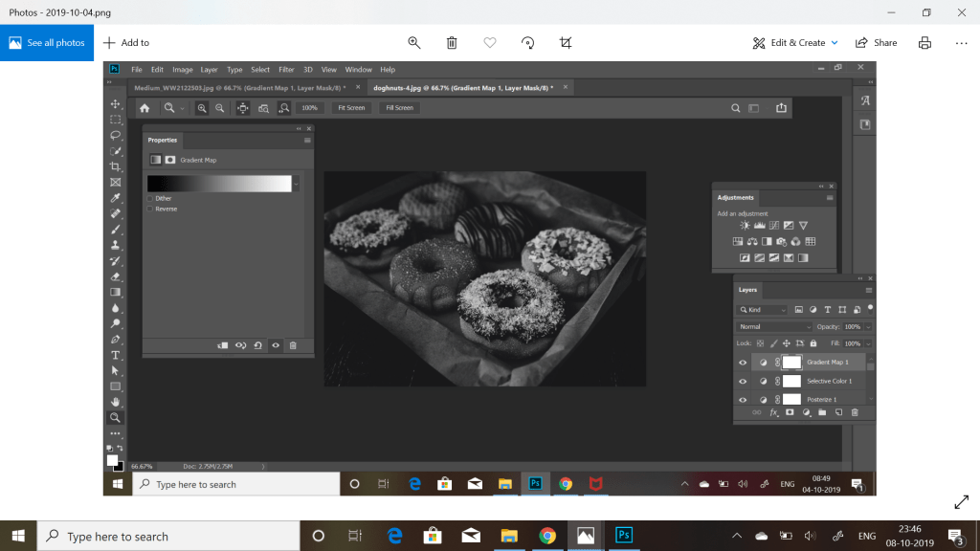Viewport: 980px width, 551px height.
Task: Select the Lasso tool in Photoshop toolbar
Action: tap(116, 135)
